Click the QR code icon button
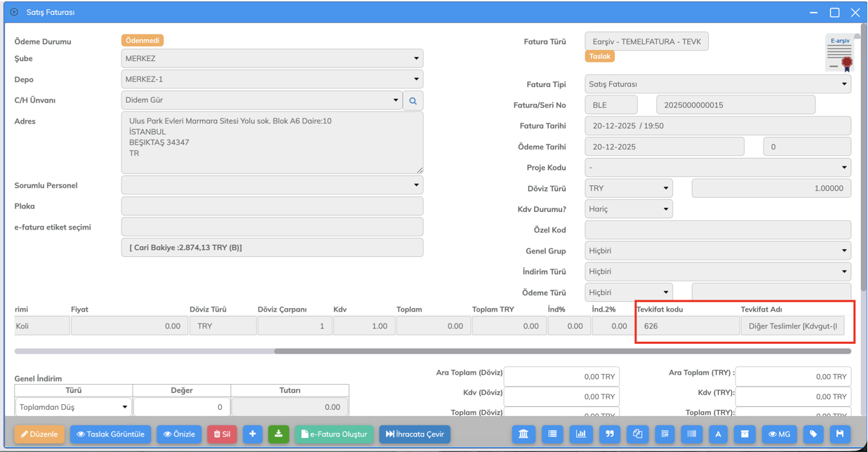 665,434
